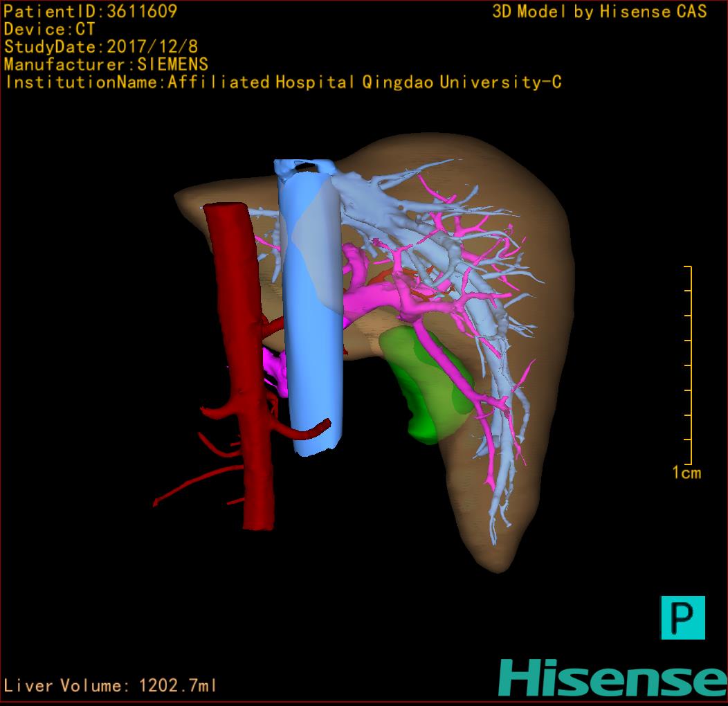The height and width of the screenshot is (706, 728).
Task: Click the Hisense logo
Action: 613,677
